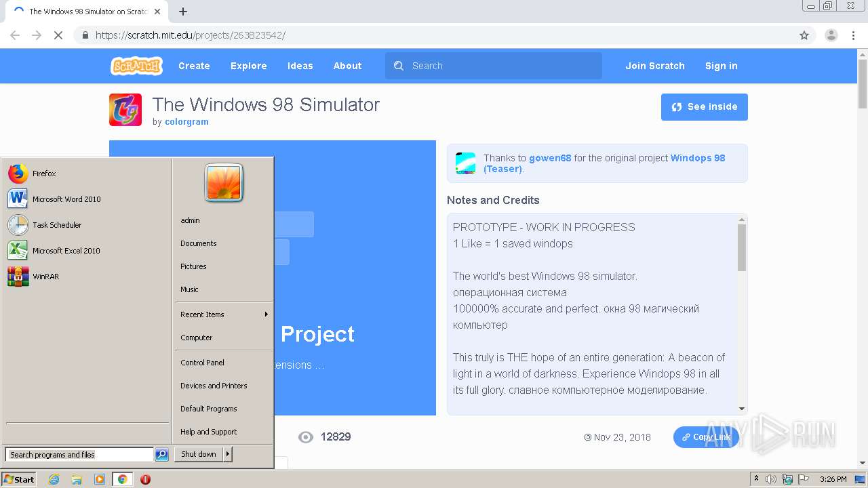868x488 pixels.
Task: Go to Scratch Explore
Action: [x=248, y=66]
